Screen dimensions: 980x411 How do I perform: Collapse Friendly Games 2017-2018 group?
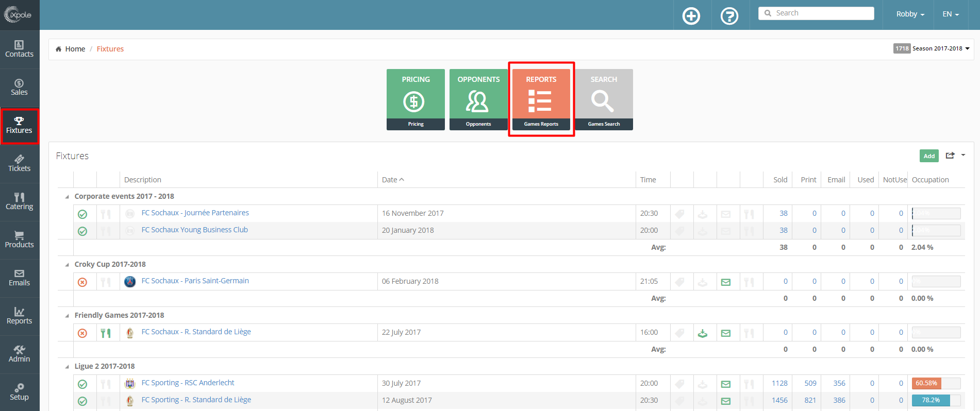(x=67, y=316)
